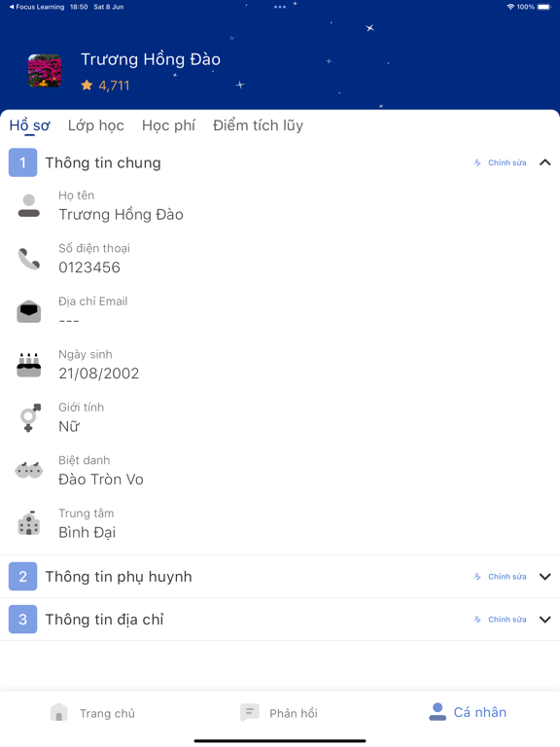Return to Focus Learning via back arrow
Screen dimensions: 560x747
coord(37,7)
